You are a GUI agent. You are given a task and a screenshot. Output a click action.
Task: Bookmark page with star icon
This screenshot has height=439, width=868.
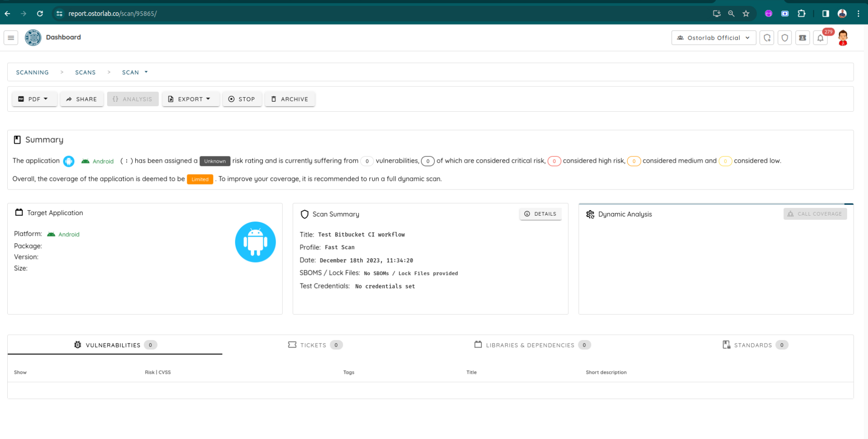(746, 14)
